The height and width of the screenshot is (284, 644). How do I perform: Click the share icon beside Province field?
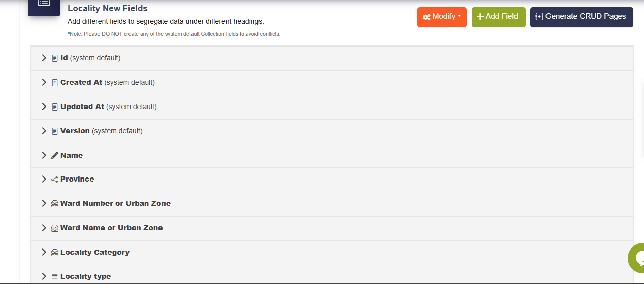click(55, 180)
